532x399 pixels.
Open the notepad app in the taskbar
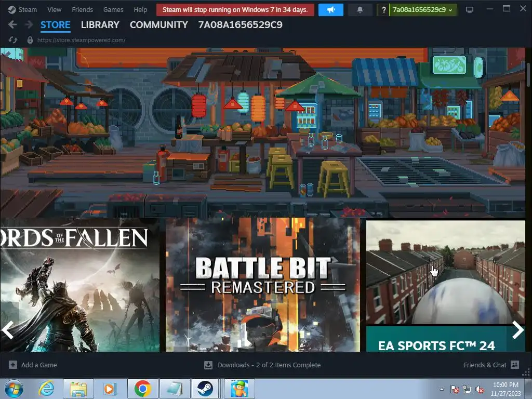coord(175,389)
